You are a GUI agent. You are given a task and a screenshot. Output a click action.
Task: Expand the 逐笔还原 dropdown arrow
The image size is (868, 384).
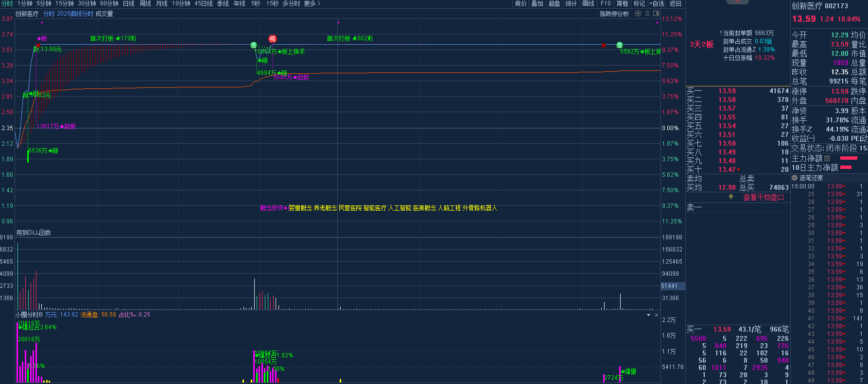click(x=795, y=178)
